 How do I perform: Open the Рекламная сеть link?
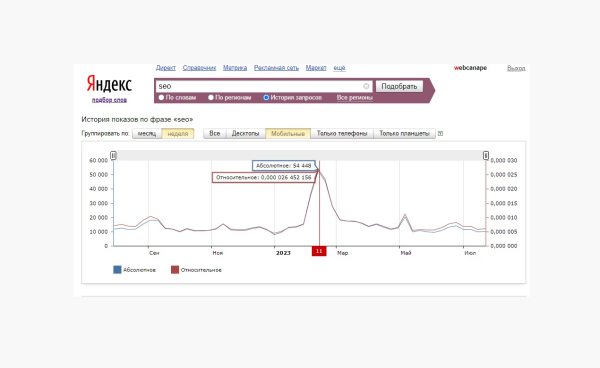pyautogui.click(x=276, y=68)
